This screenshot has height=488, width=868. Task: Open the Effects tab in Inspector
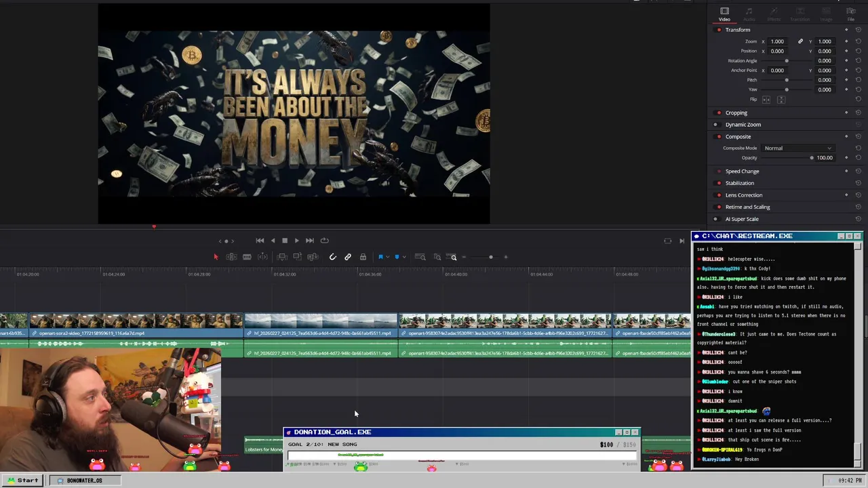(774, 14)
